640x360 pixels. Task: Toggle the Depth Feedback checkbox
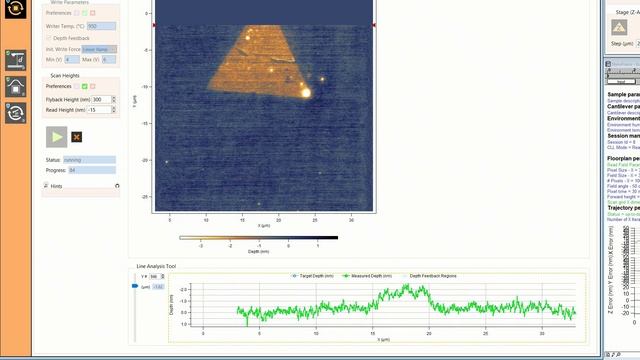tap(49, 38)
